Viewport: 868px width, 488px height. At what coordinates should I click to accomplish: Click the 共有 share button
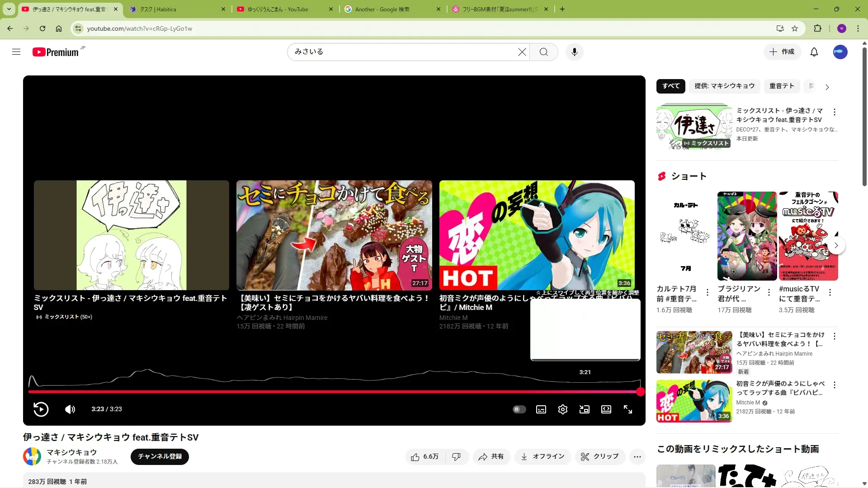[491, 457]
